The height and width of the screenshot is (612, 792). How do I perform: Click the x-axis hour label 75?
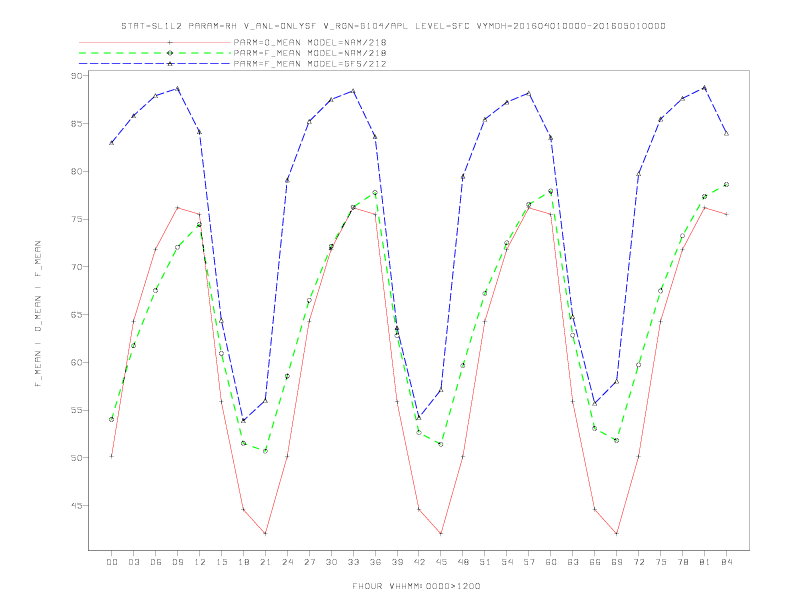661,562
